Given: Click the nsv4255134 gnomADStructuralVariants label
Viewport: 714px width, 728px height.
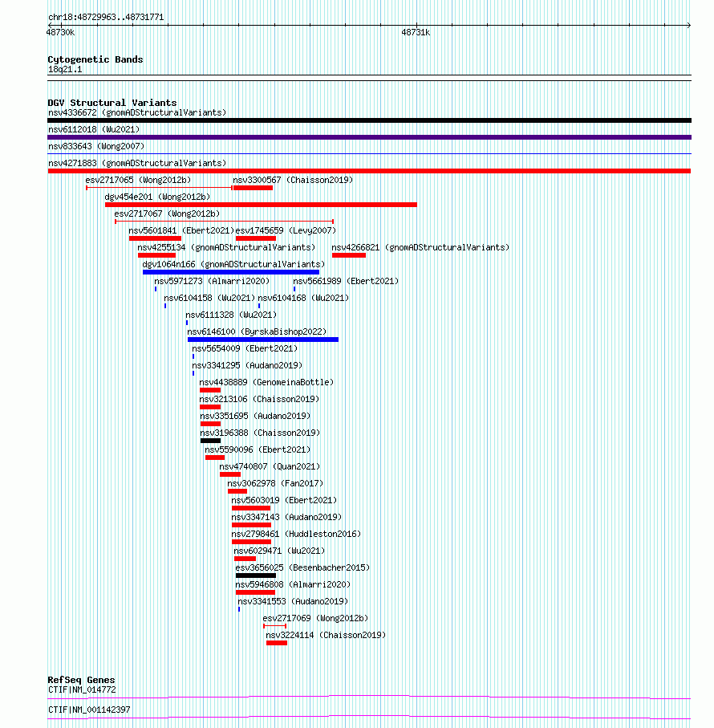Looking at the screenshot, I should (226, 247).
